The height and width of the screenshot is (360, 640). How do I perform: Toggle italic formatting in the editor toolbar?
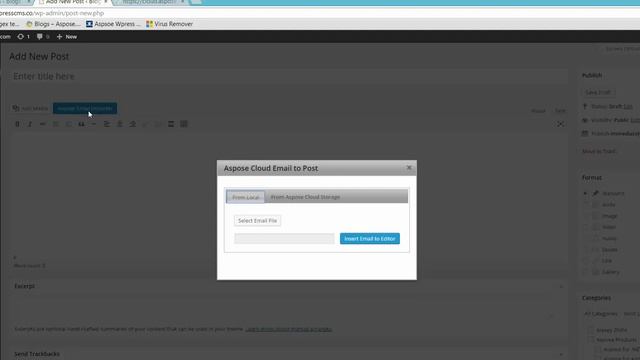click(30, 124)
